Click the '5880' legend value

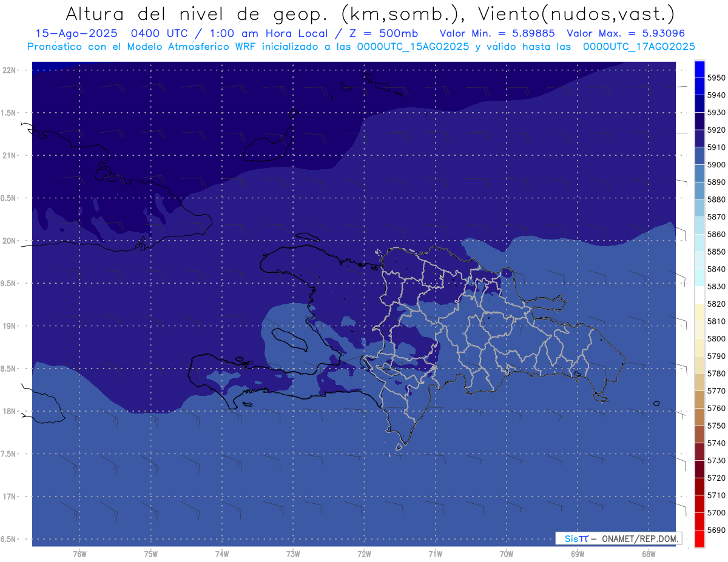(716, 199)
